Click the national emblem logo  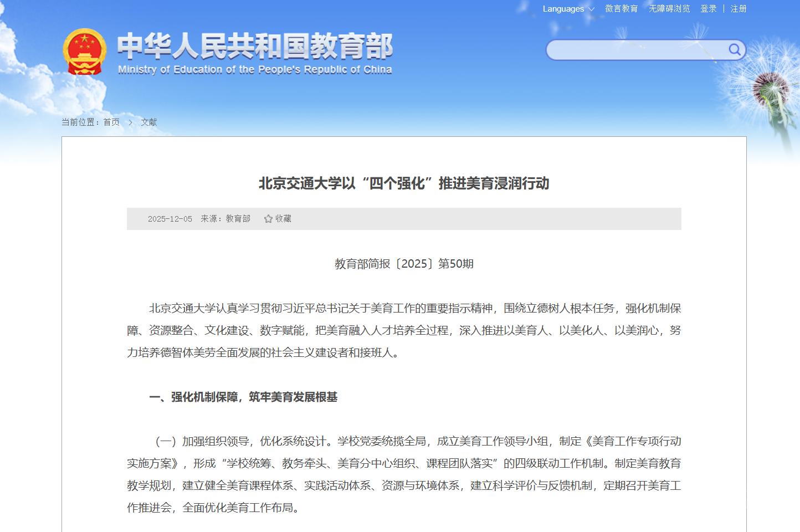[84, 52]
